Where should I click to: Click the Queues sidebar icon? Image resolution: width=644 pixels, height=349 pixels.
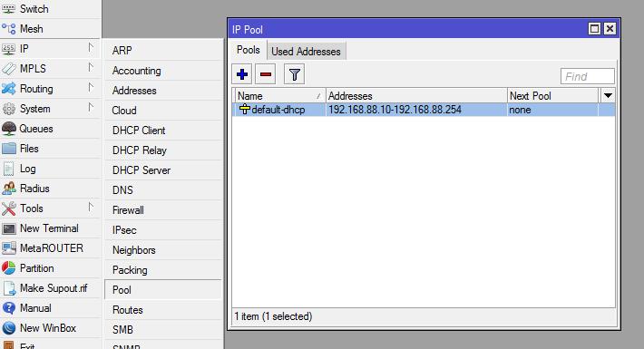pos(9,129)
